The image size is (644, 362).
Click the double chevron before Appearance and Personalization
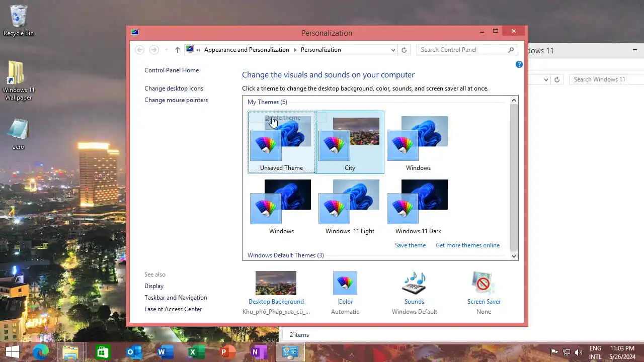point(199,50)
